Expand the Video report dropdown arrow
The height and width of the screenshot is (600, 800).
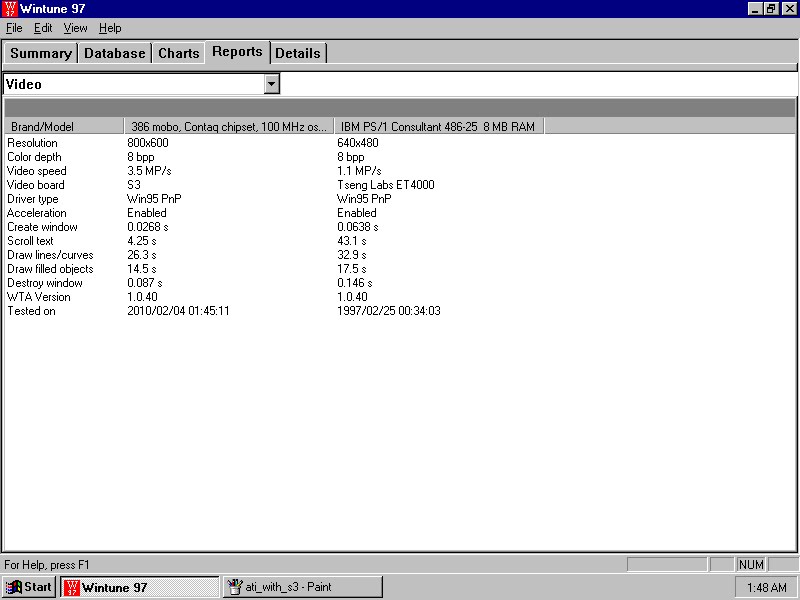point(271,85)
